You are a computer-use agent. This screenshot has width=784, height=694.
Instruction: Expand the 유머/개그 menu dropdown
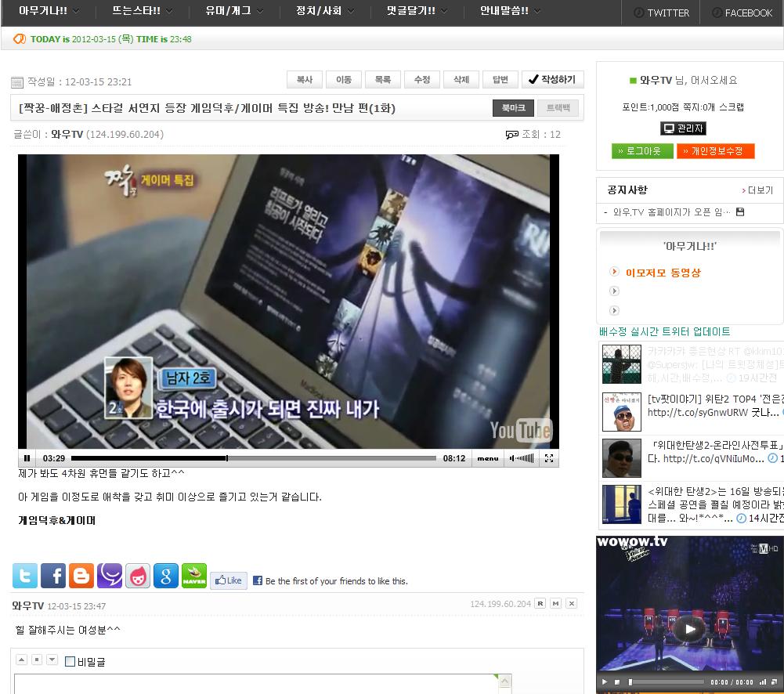[233, 12]
